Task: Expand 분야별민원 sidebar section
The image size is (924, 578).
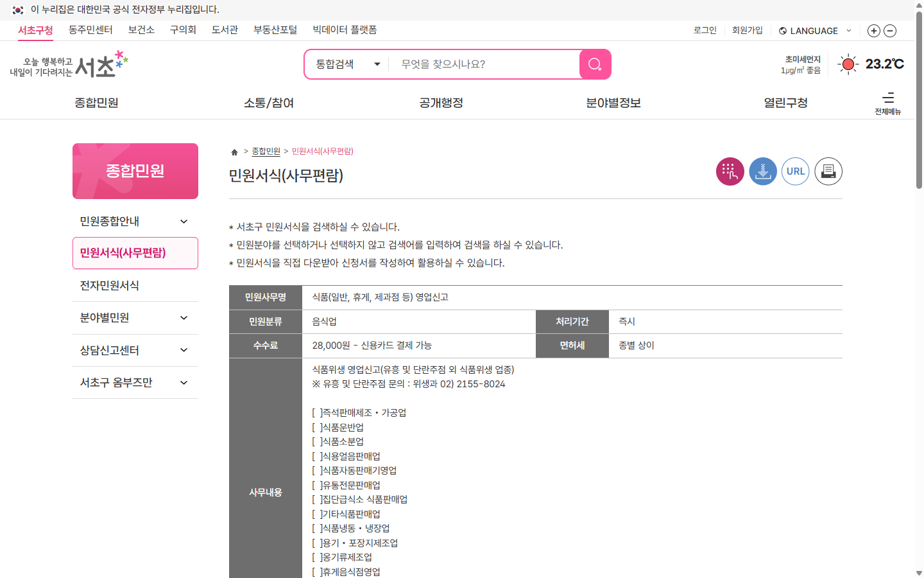Action: coord(135,318)
